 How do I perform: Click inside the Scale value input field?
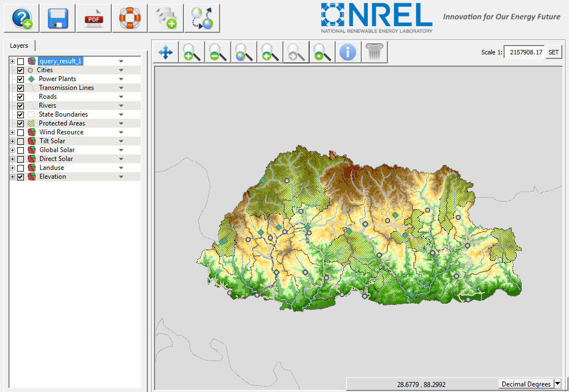[x=524, y=51]
